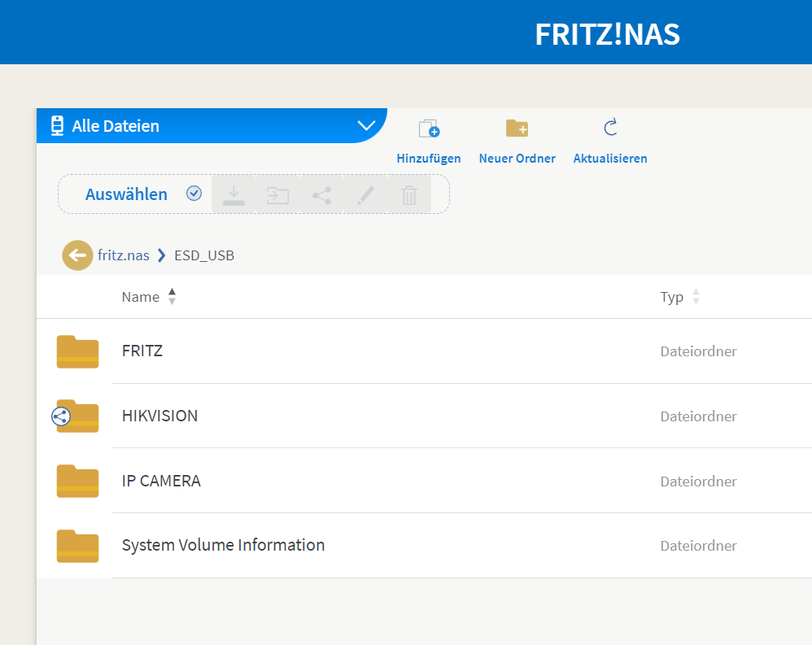Click the Auswählen selection label

point(126,194)
